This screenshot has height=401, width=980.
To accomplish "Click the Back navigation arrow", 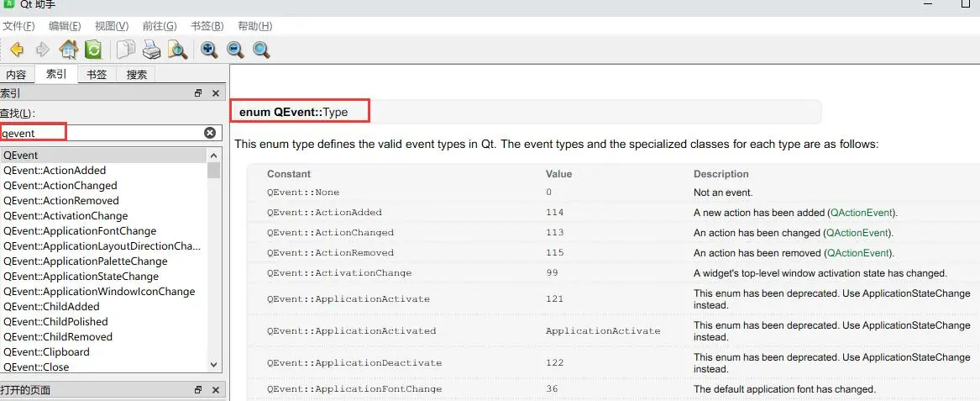I will (16, 50).
